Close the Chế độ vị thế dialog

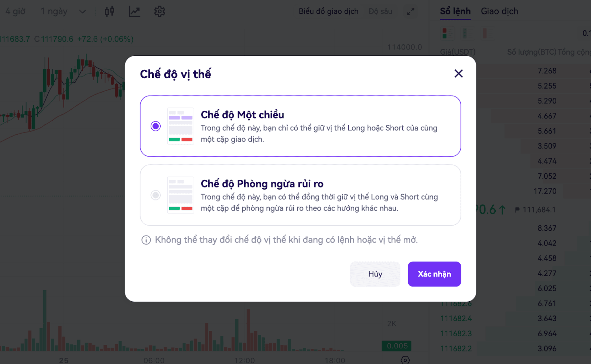[x=458, y=73]
